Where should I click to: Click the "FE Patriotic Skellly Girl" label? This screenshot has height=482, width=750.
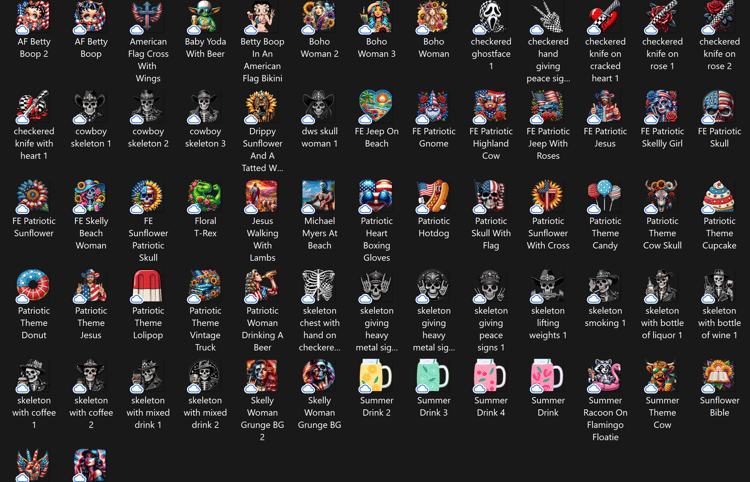tap(662, 137)
